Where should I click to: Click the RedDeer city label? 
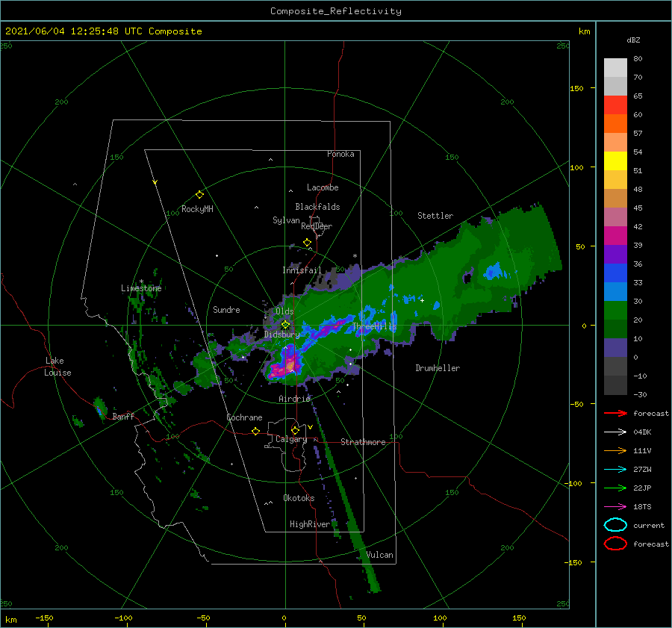[317, 226]
